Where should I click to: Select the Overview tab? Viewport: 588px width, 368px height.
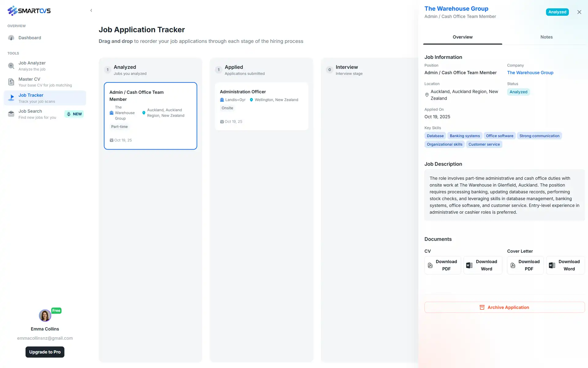click(462, 37)
